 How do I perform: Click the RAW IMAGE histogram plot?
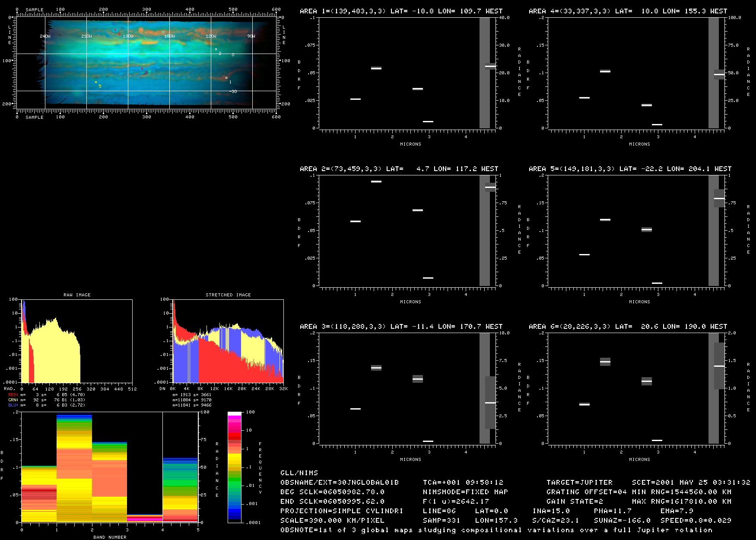point(77,341)
